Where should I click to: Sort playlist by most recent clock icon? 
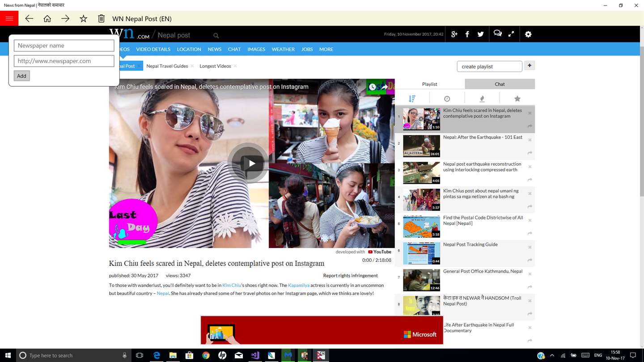coord(447,99)
